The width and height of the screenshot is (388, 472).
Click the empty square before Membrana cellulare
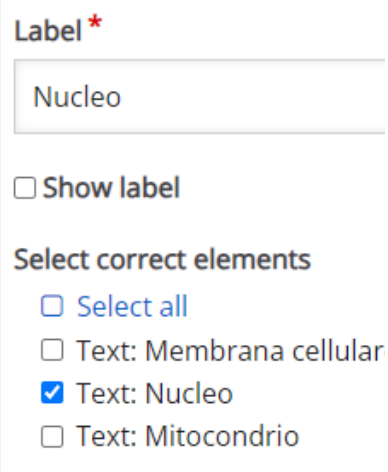point(52,350)
